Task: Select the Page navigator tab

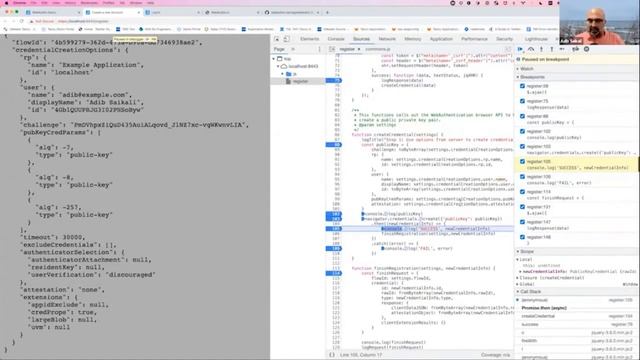Action: pos(279,49)
